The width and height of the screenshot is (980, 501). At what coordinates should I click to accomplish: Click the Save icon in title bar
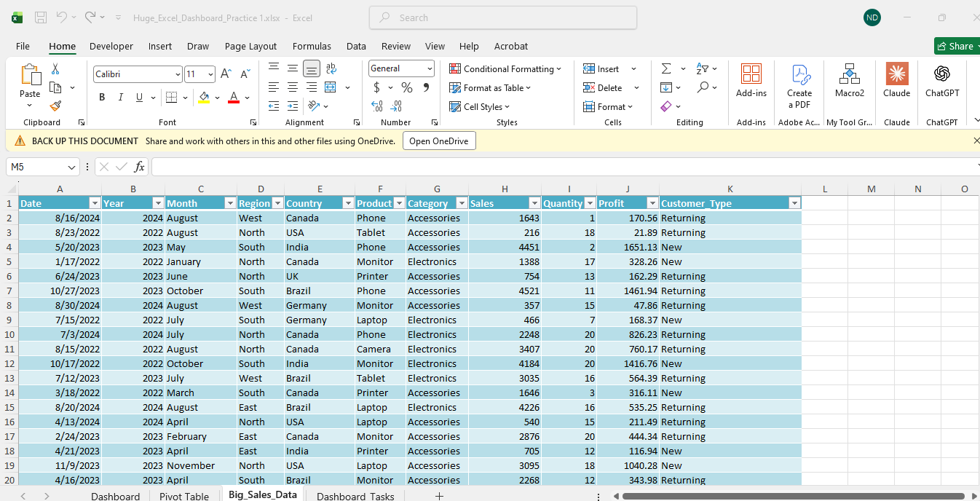click(x=41, y=17)
